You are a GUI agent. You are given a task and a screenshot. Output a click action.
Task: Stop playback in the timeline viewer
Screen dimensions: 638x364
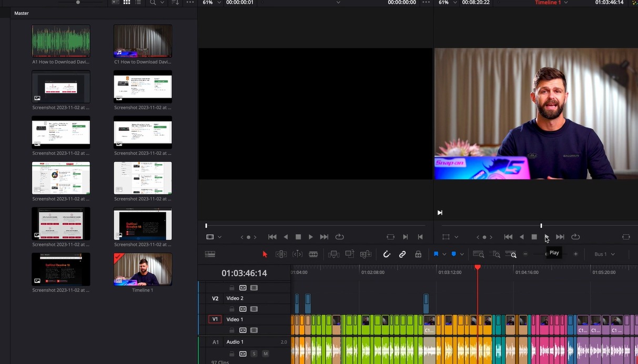[x=534, y=237]
